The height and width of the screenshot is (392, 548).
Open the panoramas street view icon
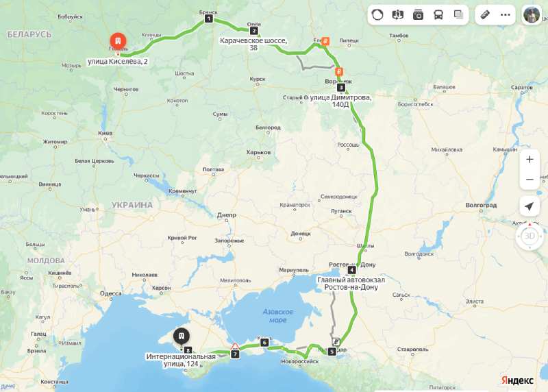click(398, 14)
